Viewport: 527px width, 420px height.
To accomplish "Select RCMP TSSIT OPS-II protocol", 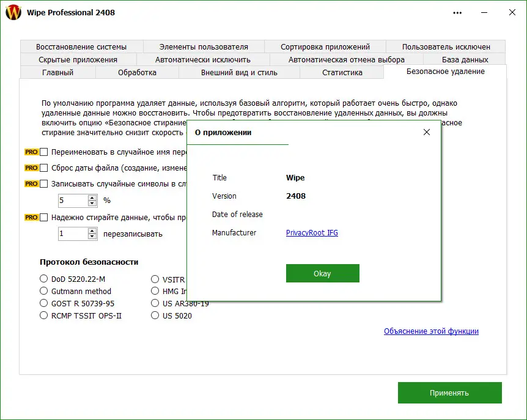I will point(43,315).
